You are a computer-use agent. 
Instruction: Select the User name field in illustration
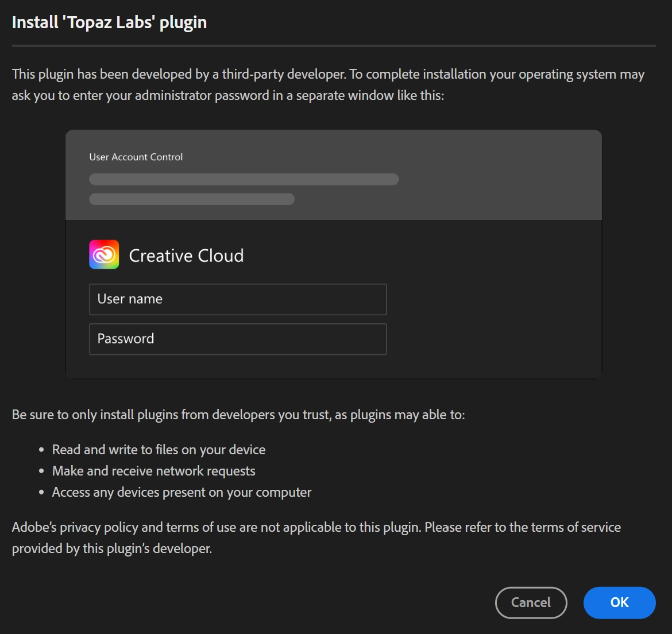pos(238,299)
